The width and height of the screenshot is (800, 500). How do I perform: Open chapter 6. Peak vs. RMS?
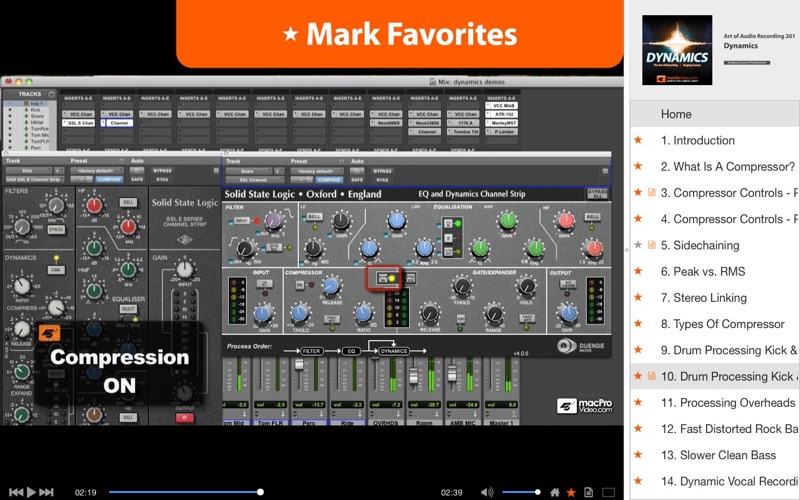pos(703,271)
